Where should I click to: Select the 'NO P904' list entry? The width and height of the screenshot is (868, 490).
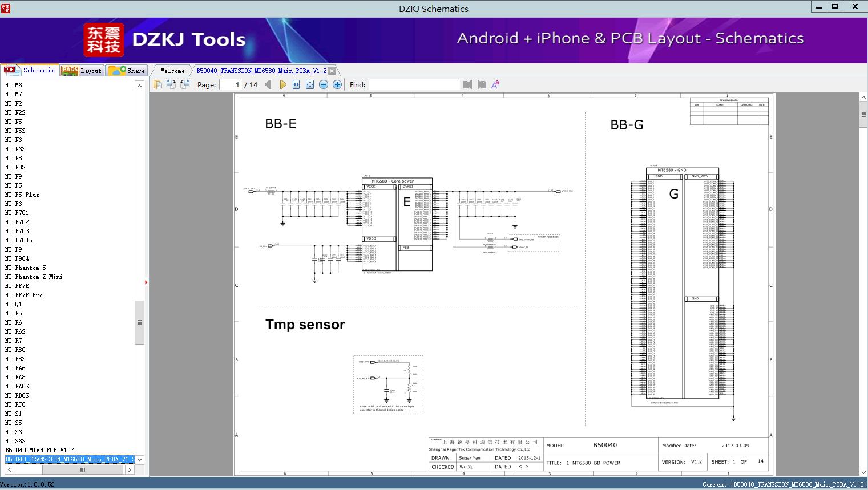point(17,258)
